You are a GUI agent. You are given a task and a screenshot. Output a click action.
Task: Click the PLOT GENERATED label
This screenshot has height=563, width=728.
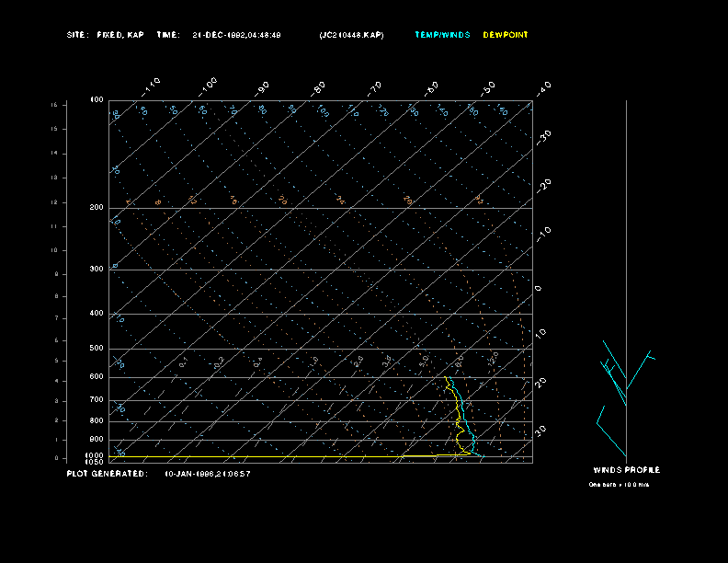(x=107, y=474)
